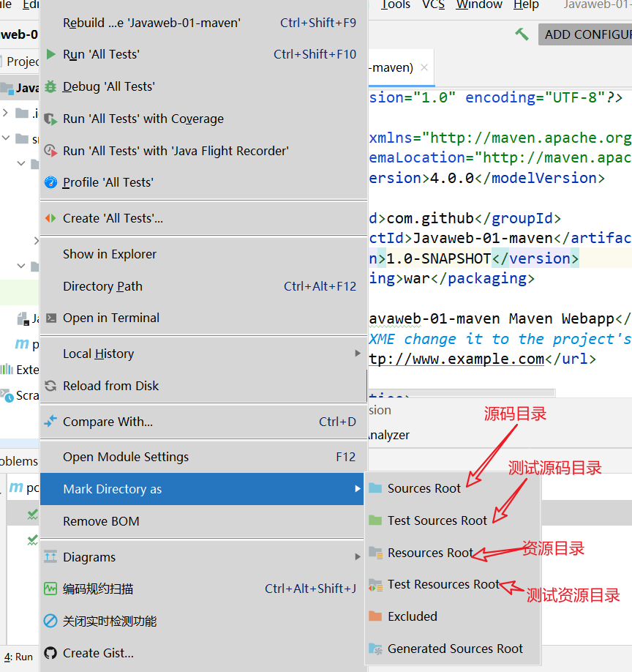Choose Excluded from the submenu
Screen dimensions: 632x672
click(412, 616)
